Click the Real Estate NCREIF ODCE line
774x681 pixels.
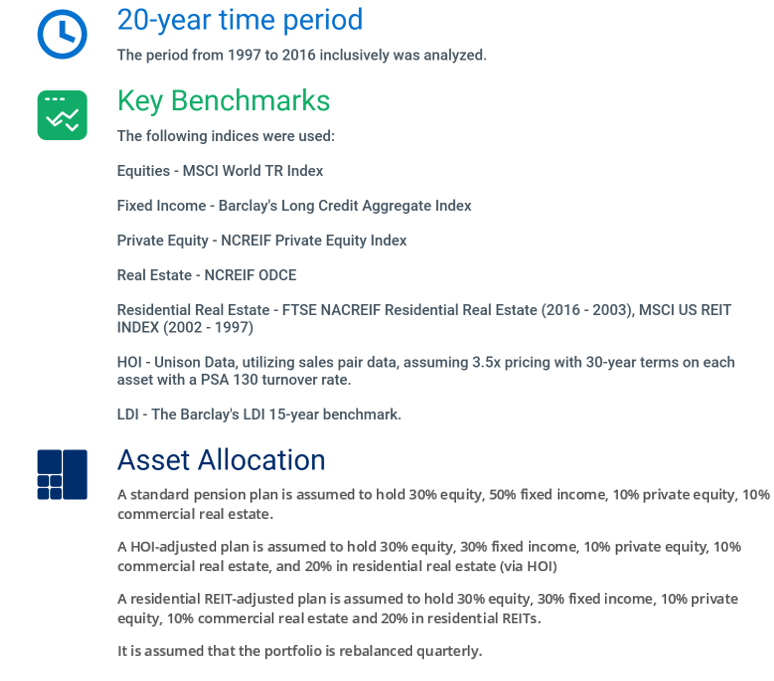[207, 275]
